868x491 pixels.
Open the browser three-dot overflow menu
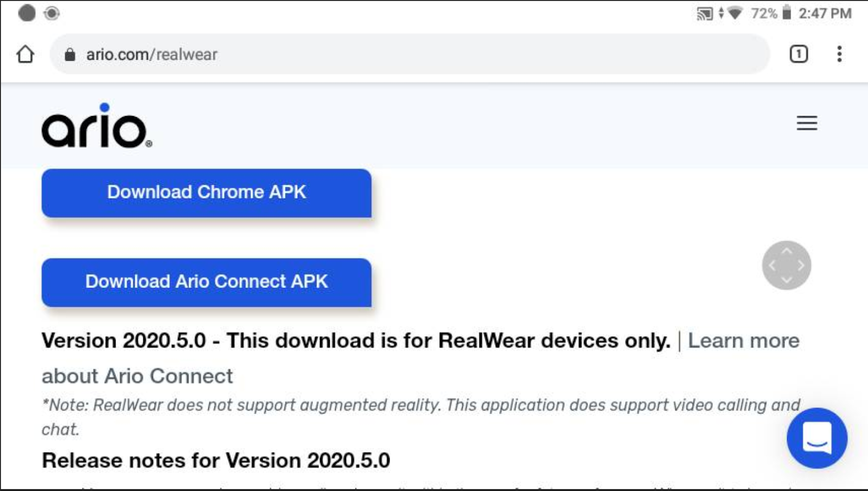coord(839,54)
